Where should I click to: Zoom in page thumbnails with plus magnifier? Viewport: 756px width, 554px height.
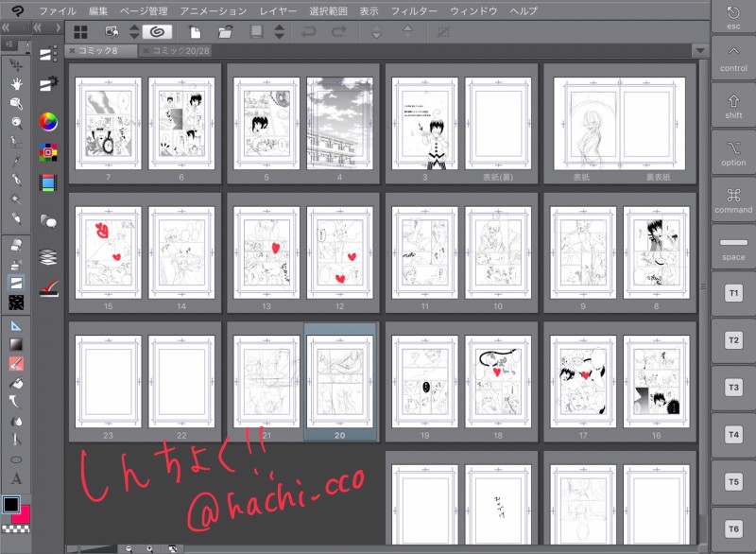150,548
